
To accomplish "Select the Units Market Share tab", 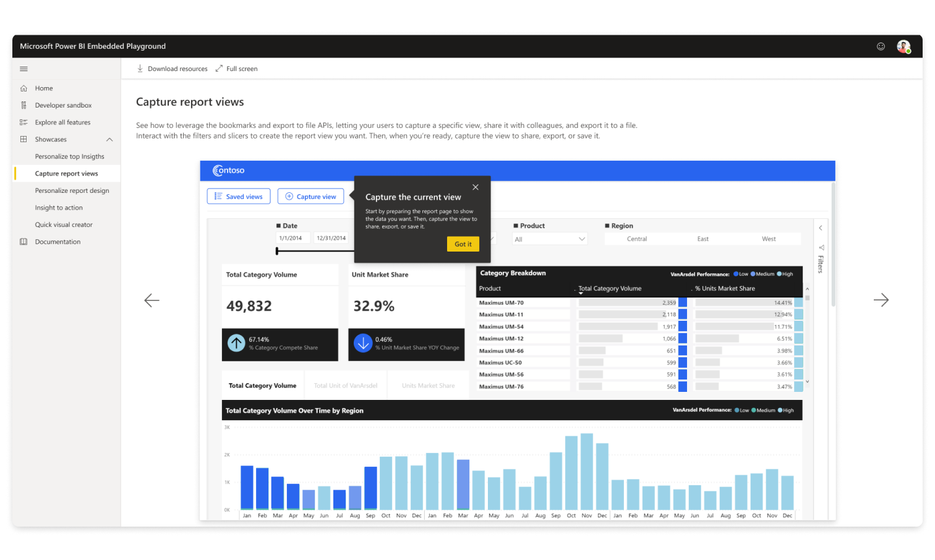I will point(428,386).
